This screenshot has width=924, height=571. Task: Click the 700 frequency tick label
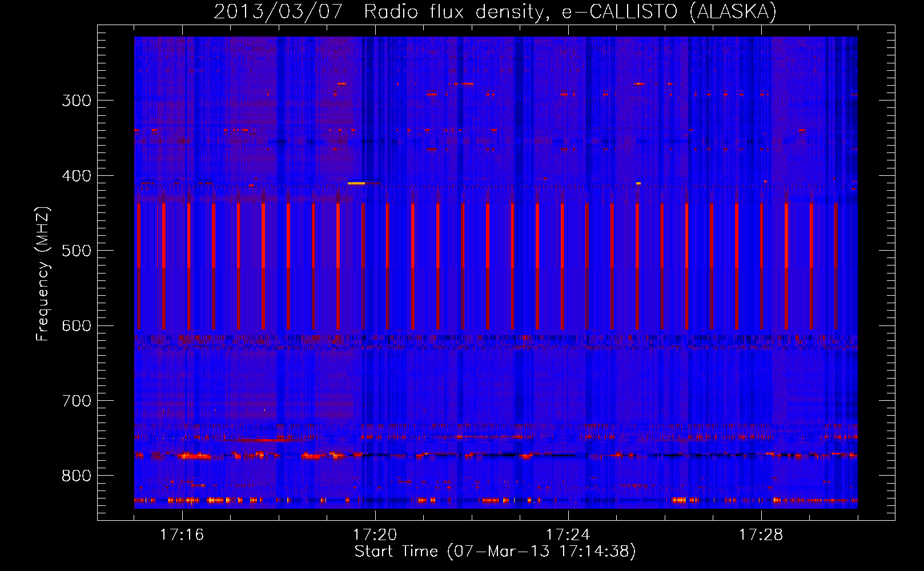[77, 401]
